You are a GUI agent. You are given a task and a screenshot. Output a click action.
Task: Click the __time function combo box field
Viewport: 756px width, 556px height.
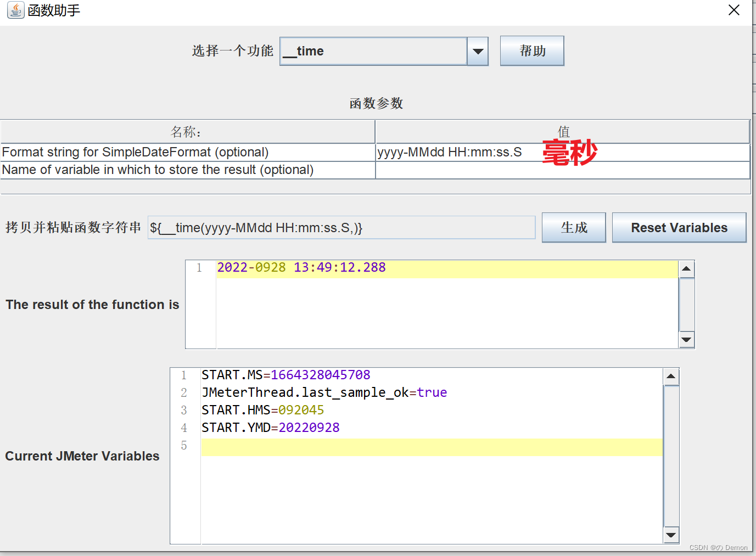coord(373,51)
